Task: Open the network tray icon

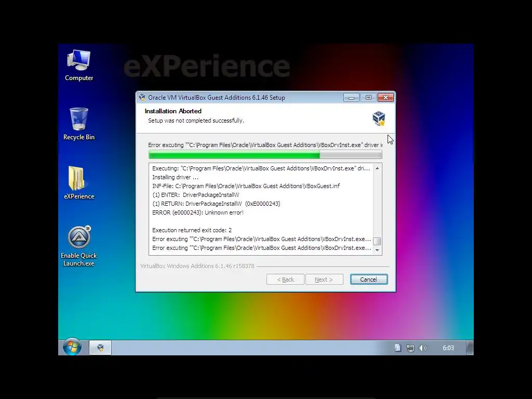Action: pos(410,348)
